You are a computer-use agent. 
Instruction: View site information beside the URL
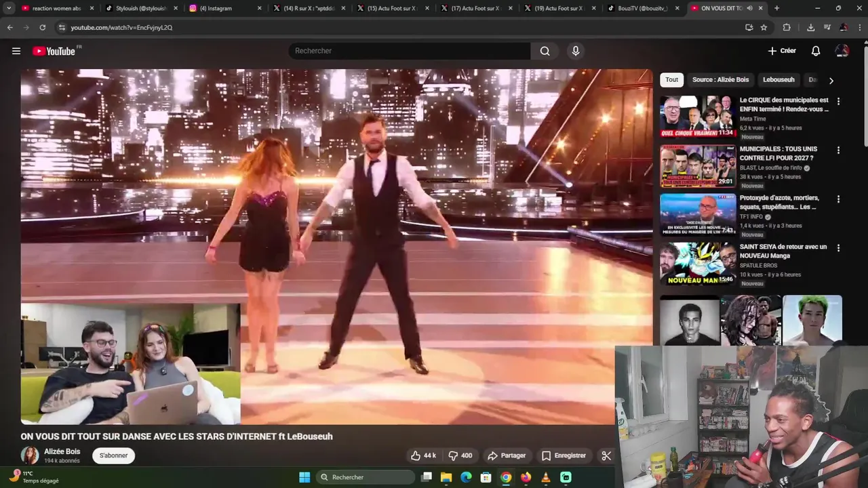[x=62, y=28]
